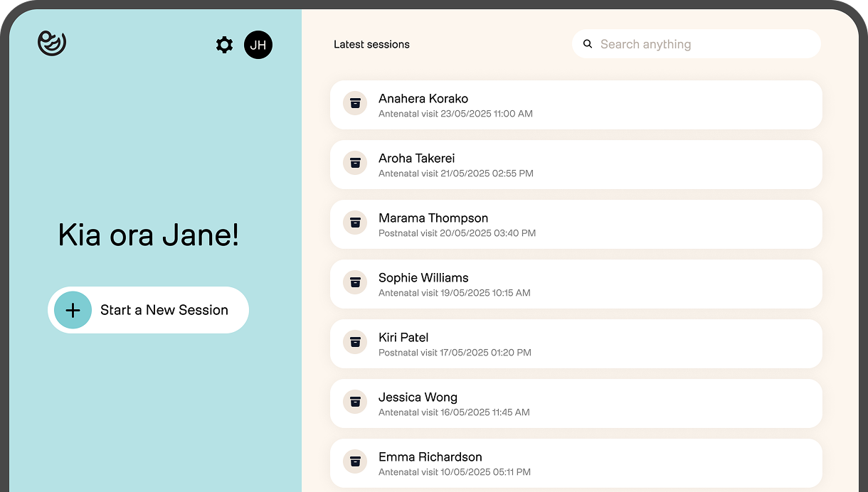868x492 pixels.
Task: Click the plus icon for new session
Action: pyautogui.click(x=73, y=310)
